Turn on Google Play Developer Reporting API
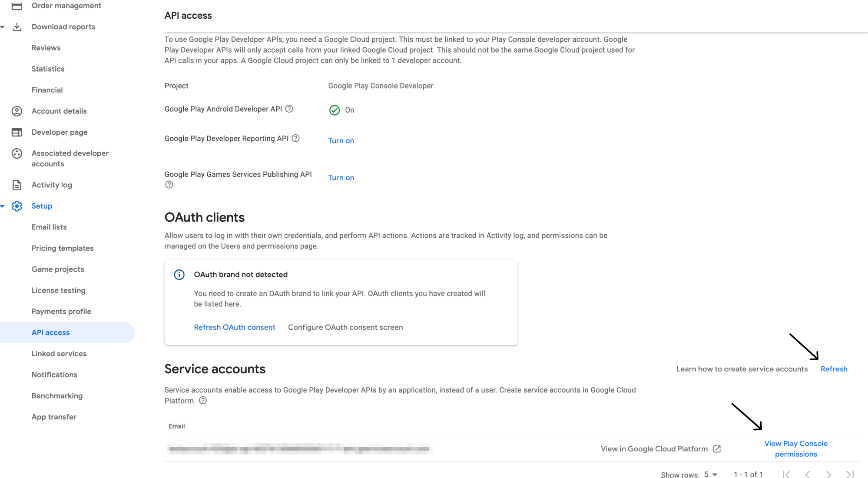The width and height of the screenshot is (868, 478). tap(341, 141)
